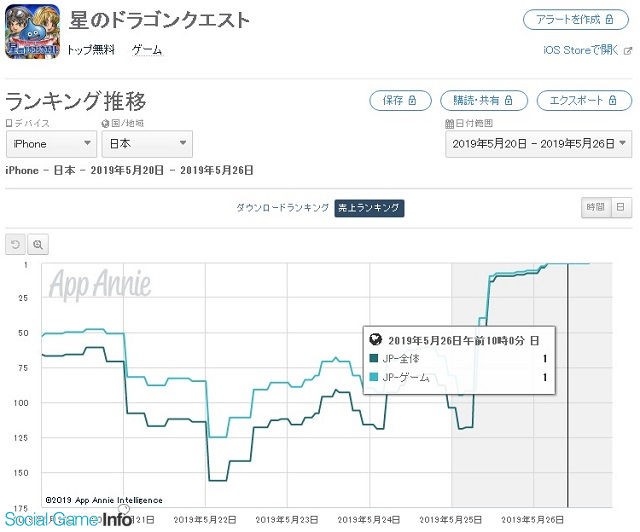
Task: Select the 売上ランキング tab
Action: (x=369, y=208)
